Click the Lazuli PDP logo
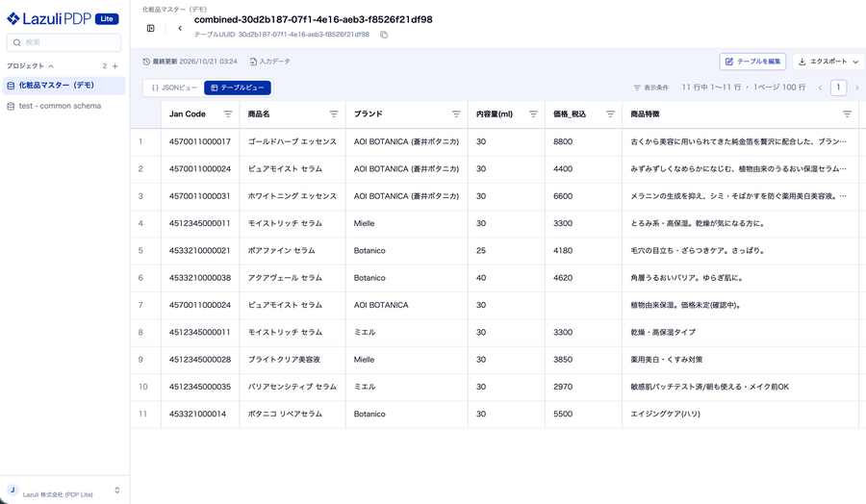 point(49,19)
